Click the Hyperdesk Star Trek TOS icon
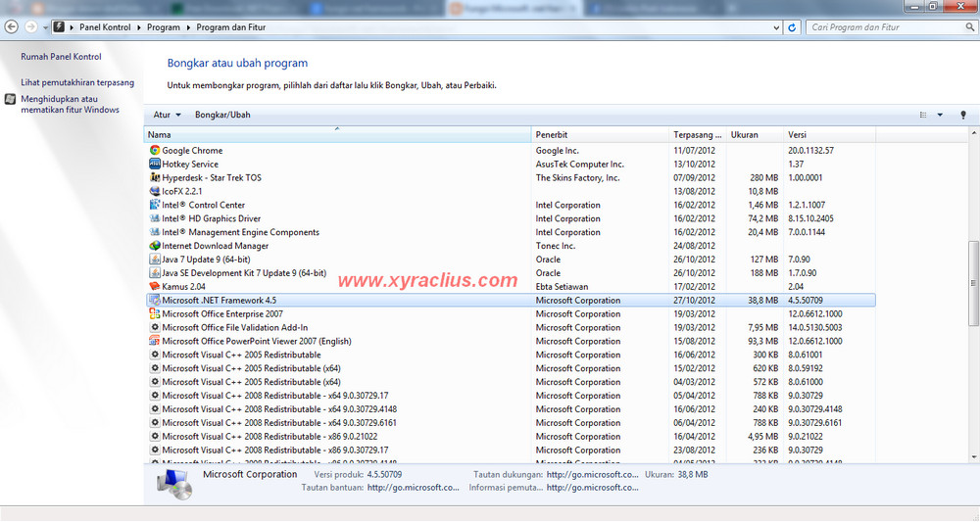The height and width of the screenshot is (522, 980). coord(155,178)
